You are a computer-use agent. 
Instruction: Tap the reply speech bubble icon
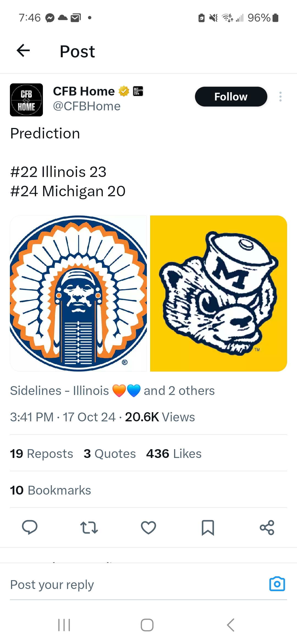click(30, 527)
